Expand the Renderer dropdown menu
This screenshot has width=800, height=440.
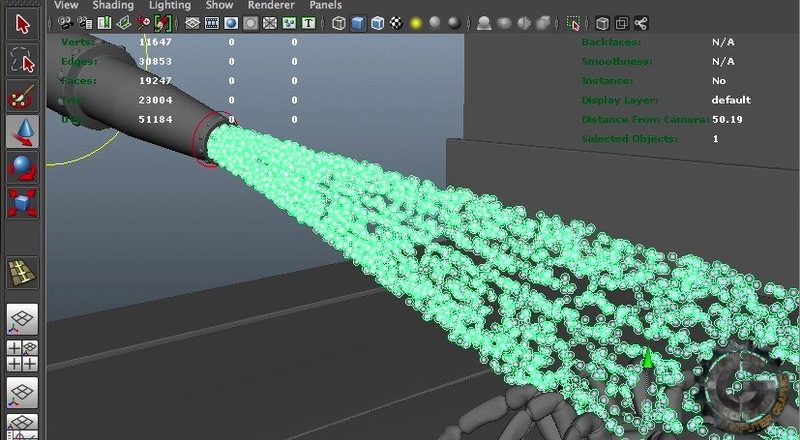(x=271, y=5)
